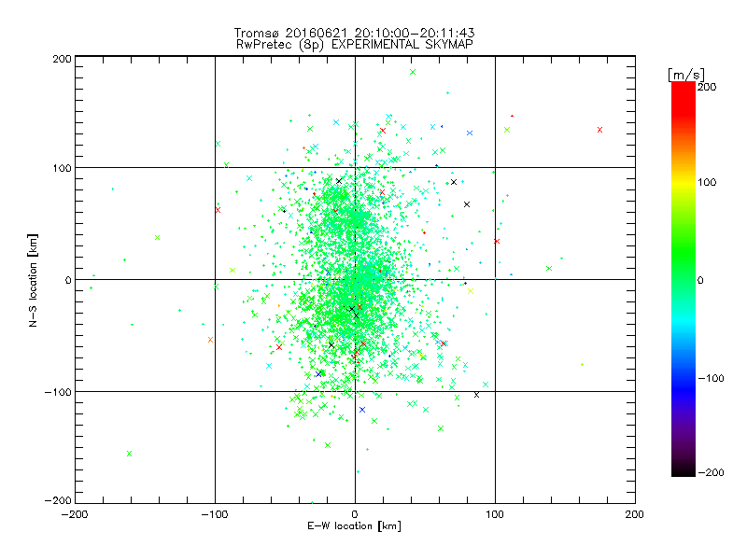Image resolution: width=747 pixels, height=560 pixels.
Task: Select the yellow X marker east of center
Action: pos(471,291)
